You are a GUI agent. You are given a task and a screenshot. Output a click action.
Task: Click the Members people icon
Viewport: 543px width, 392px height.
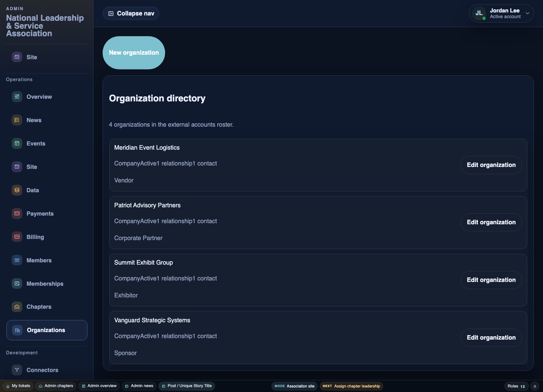tap(17, 260)
